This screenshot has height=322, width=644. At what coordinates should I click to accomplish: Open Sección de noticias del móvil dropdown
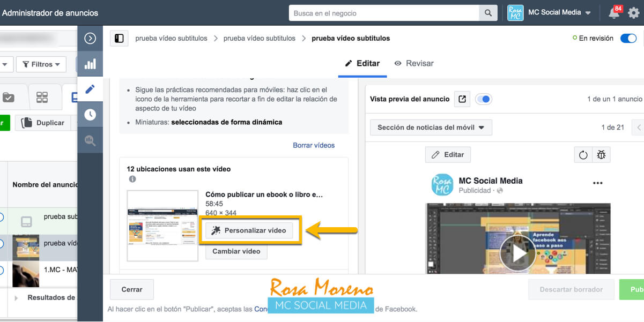click(x=431, y=128)
